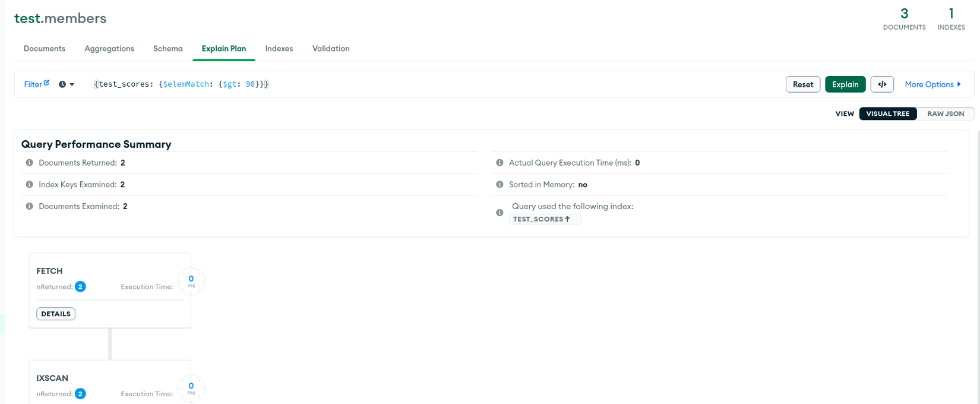Open the Validation tab
This screenshot has height=404, width=980.
point(331,49)
